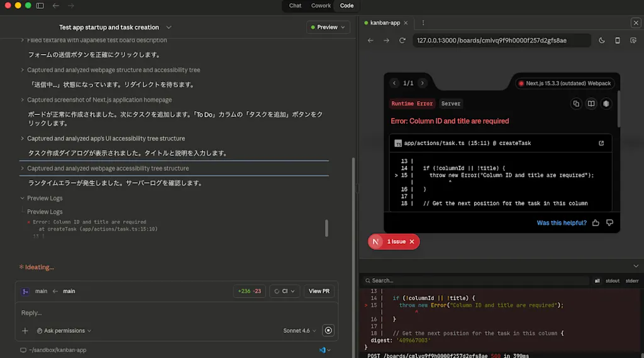644x358 pixels.
Task: Open task.ts in editor icon
Action: [601, 143]
